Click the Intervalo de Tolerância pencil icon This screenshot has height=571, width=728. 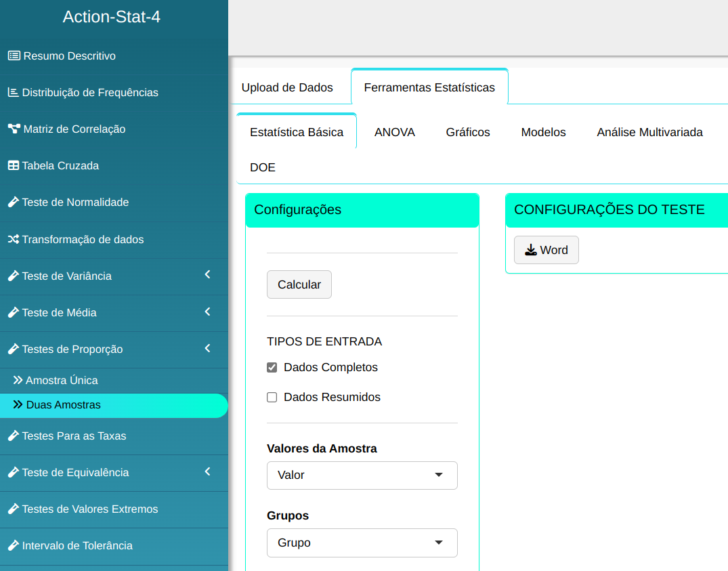pos(13,545)
